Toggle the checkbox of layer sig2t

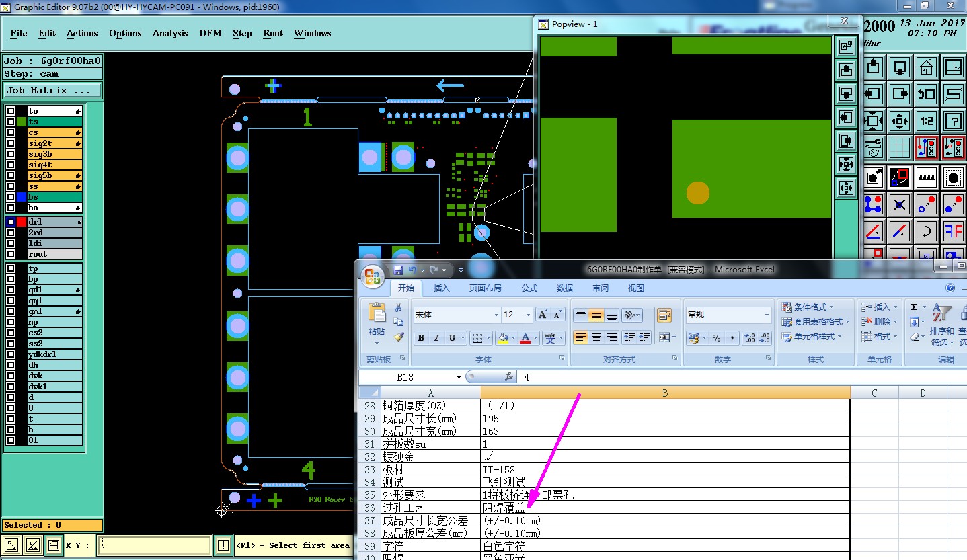pyautogui.click(x=11, y=143)
